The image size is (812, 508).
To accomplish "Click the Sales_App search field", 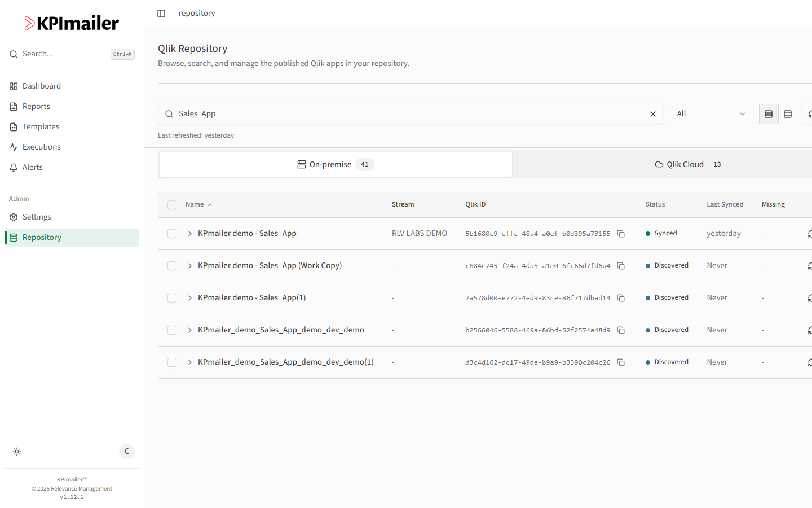I will click(410, 114).
